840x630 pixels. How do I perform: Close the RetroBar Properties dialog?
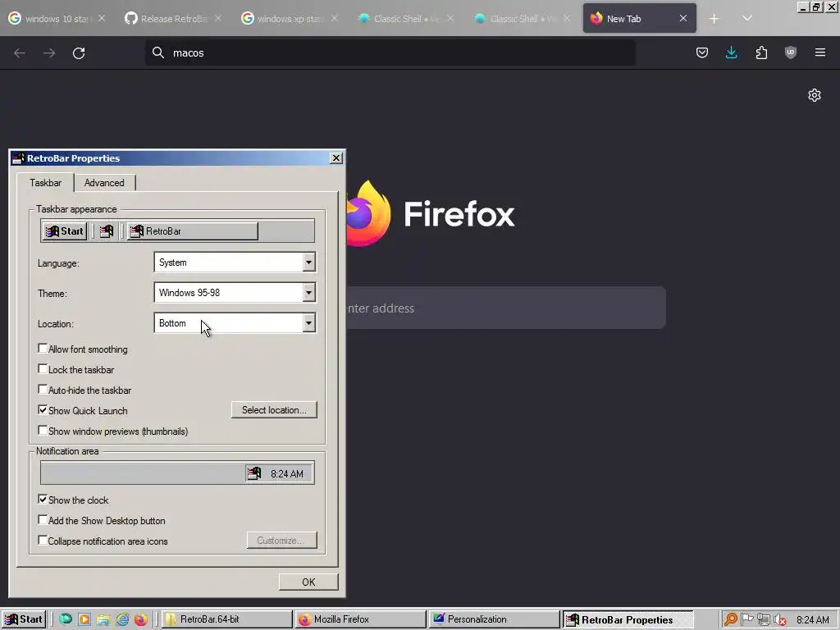[x=336, y=158]
